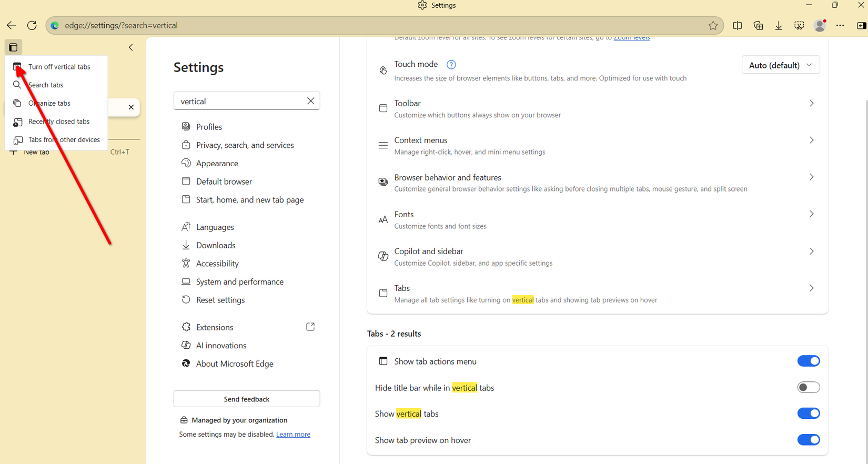Open Privacy, search, and services section
The height and width of the screenshot is (464, 868).
pos(245,145)
